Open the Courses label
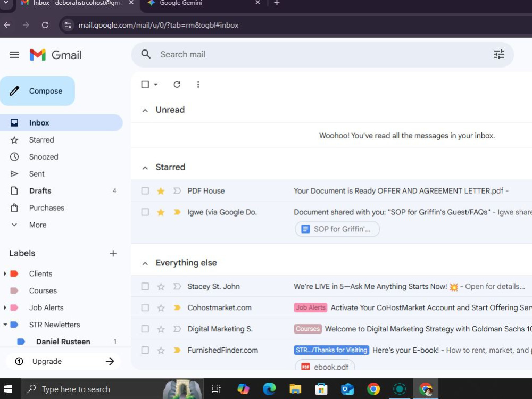The image size is (532, 399). pyautogui.click(x=43, y=291)
